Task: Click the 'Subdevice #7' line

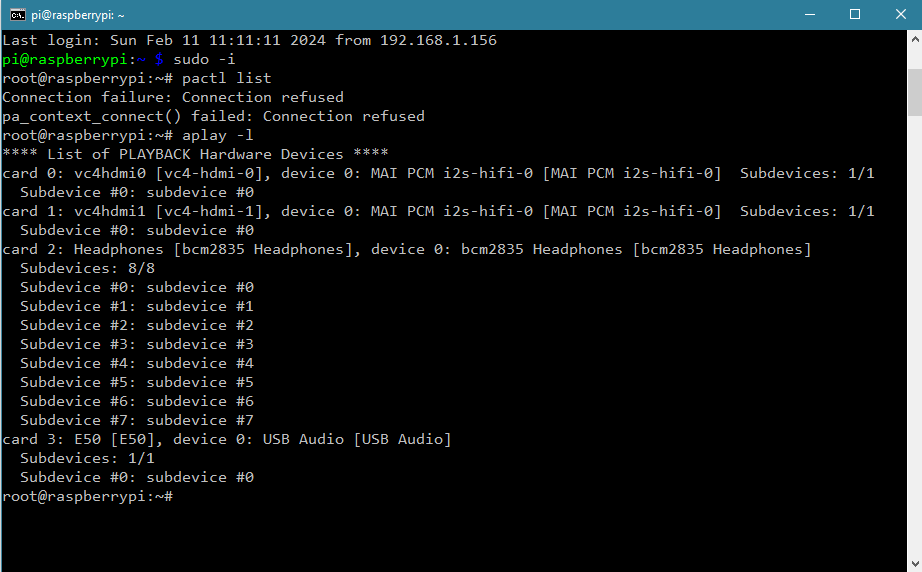Action: pos(137,420)
